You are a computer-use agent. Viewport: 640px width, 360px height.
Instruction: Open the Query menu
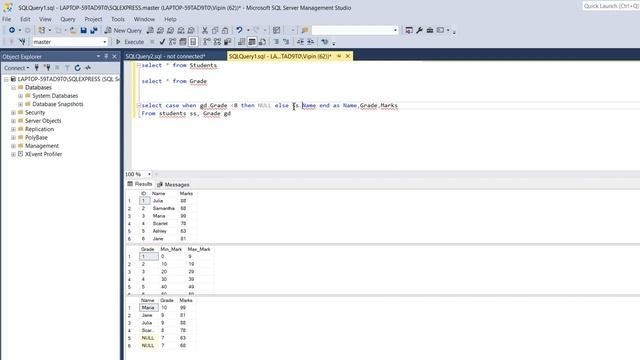pos(68,19)
